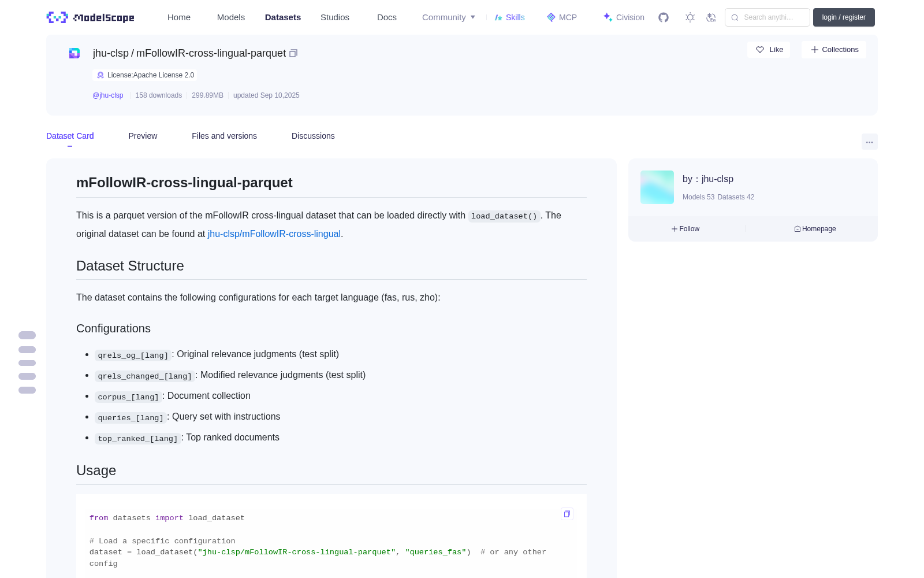
Task: Navigate to Models
Action: click(231, 17)
